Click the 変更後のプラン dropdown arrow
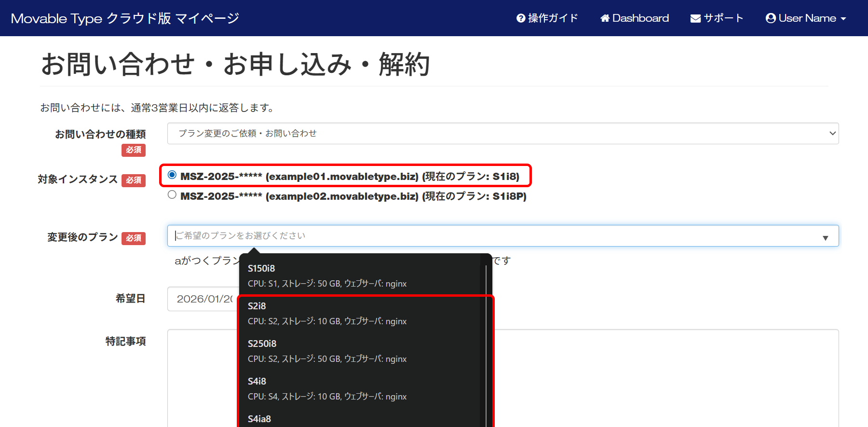 pyautogui.click(x=825, y=237)
